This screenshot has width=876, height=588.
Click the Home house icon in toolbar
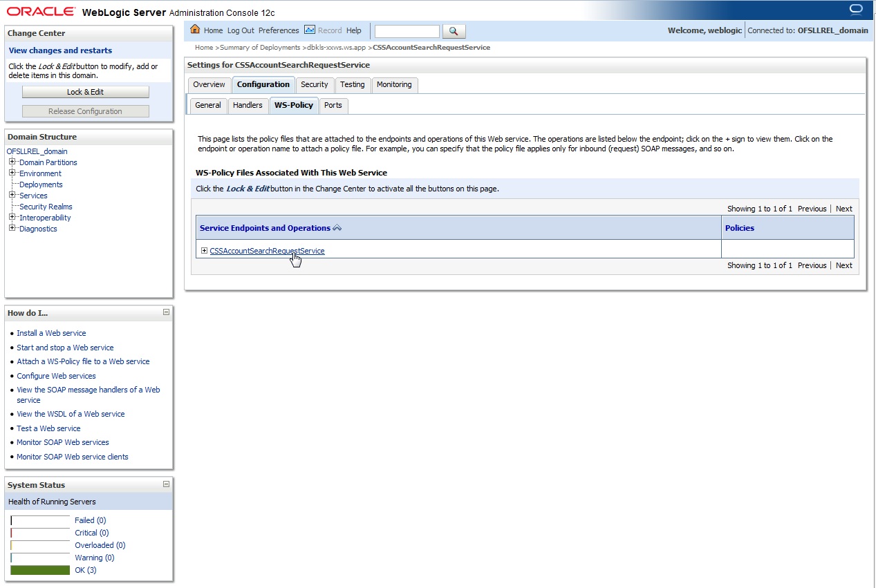coord(195,30)
